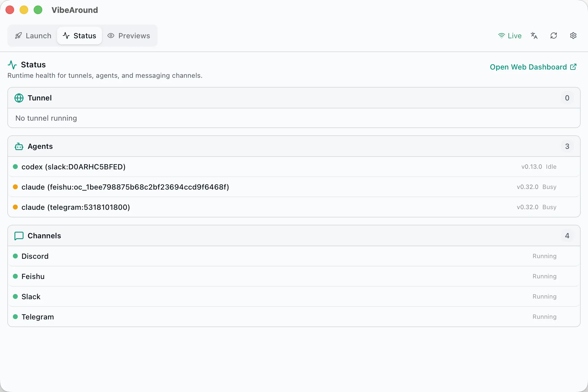Click the Channels section header title
The width and height of the screenshot is (588, 392).
click(44, 236)
